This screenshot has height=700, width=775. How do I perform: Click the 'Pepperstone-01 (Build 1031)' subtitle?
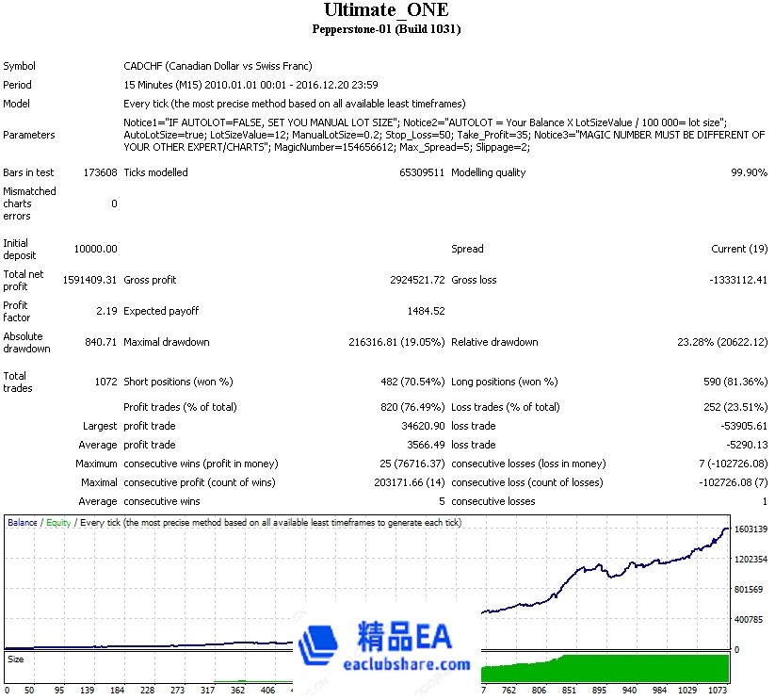[x=386, y=29]
